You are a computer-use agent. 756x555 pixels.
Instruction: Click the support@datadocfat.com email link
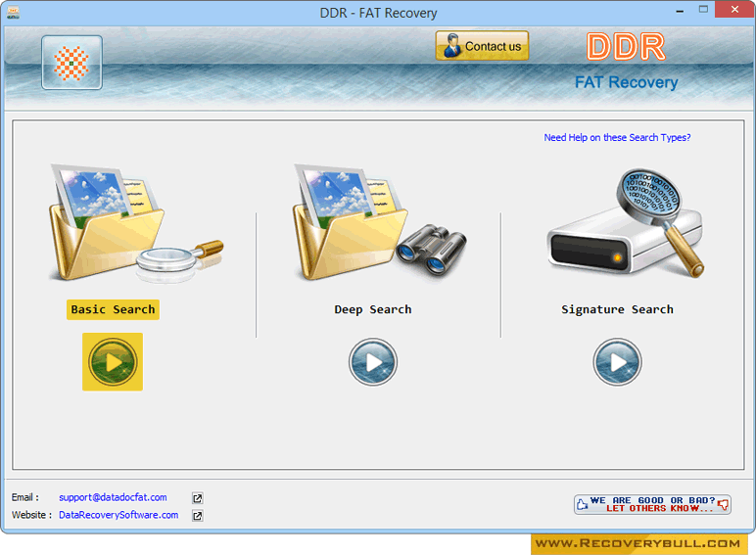[113, 497]
